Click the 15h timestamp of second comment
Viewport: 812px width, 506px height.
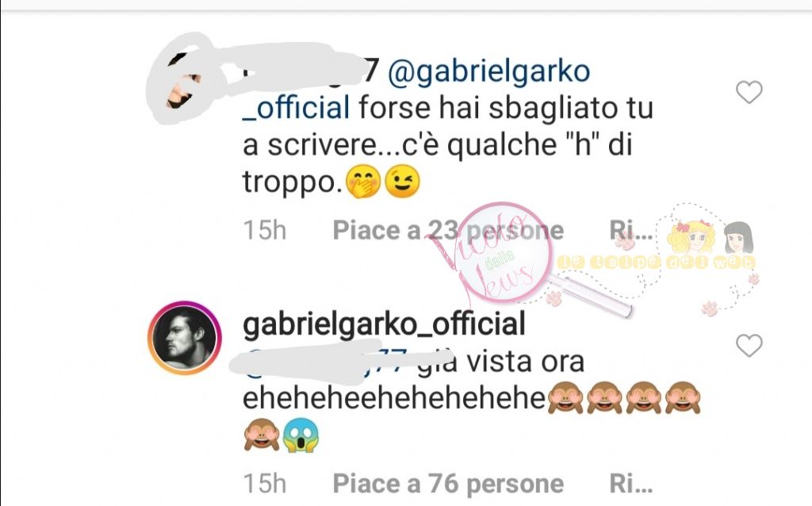point(265,484)
